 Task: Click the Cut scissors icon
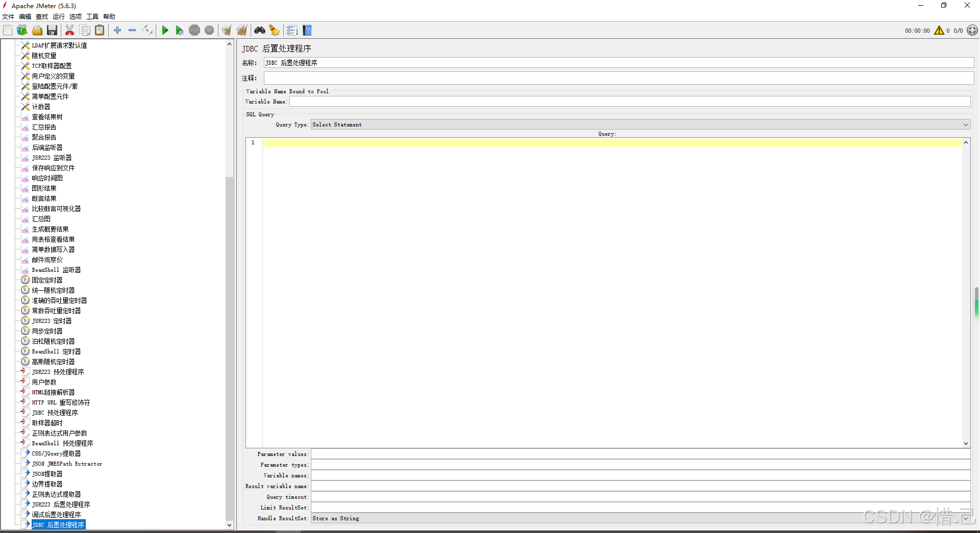point(70,31)
